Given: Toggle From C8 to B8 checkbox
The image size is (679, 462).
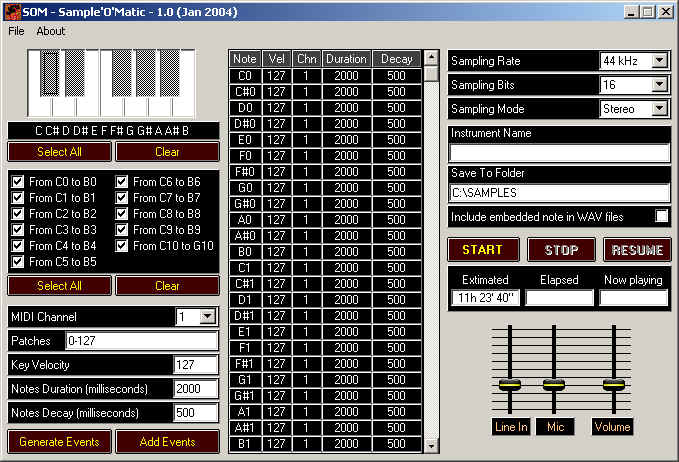Looking at the screenshot, I should (x=122, y=214).
